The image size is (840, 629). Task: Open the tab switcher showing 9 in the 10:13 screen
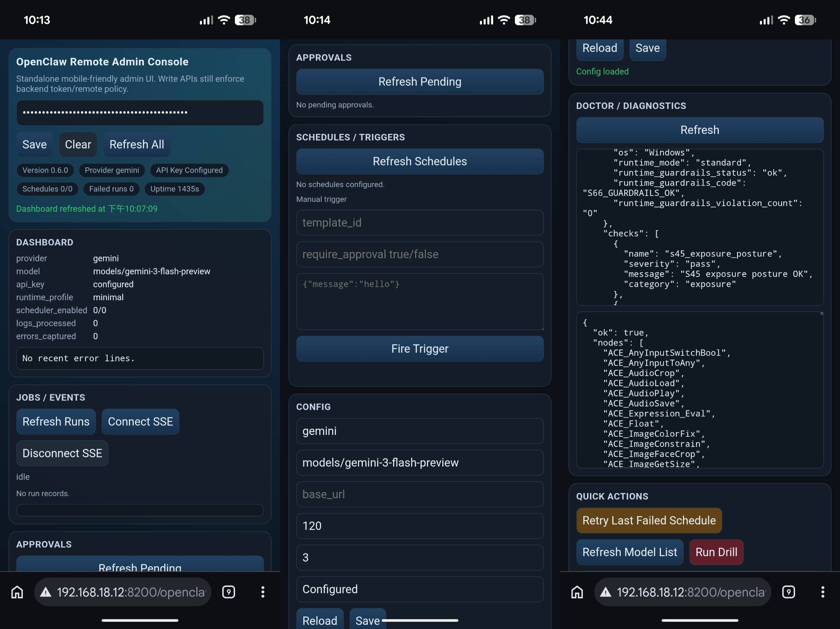[229, 592]
